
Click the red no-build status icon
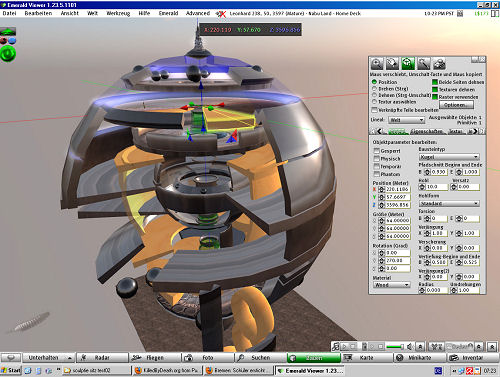pos(221,14)
